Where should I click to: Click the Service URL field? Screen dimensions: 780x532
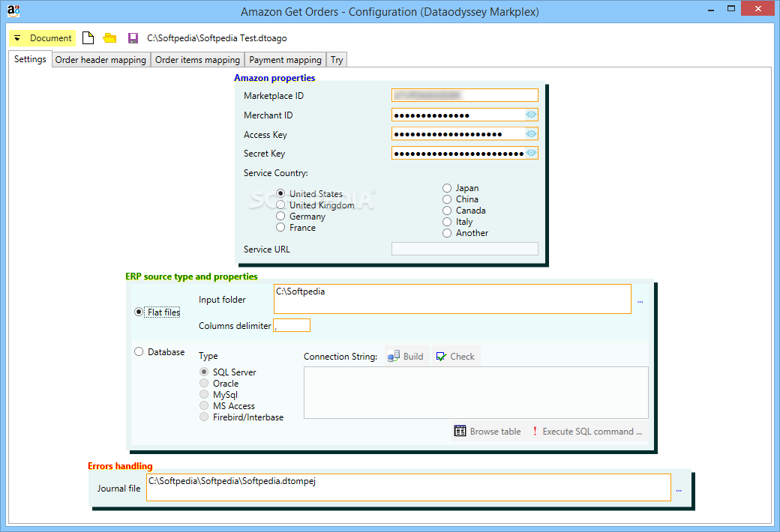click(x=464, y=249)
